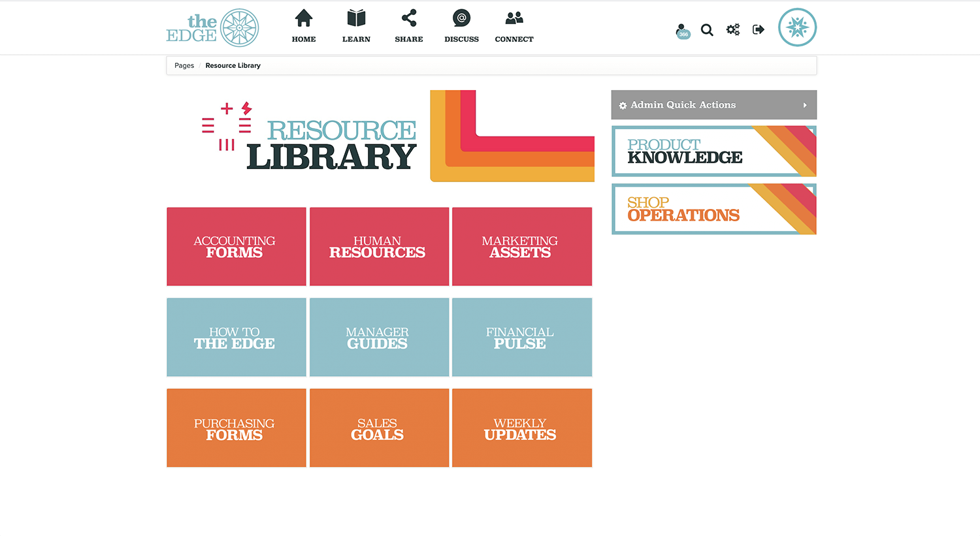
Task: Click the Pages breadcrumb link
Action: point(184,66)
